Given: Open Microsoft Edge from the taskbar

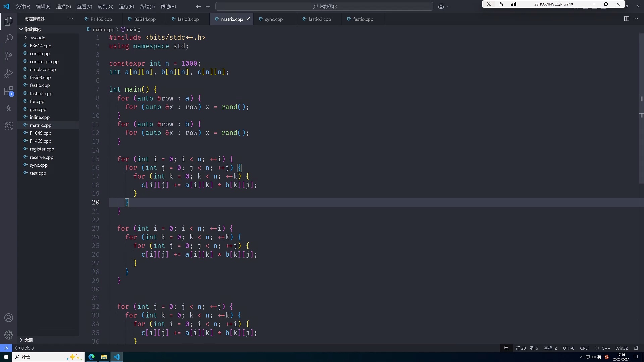Looking at the screenshot, I should click(x=91, y=357).
